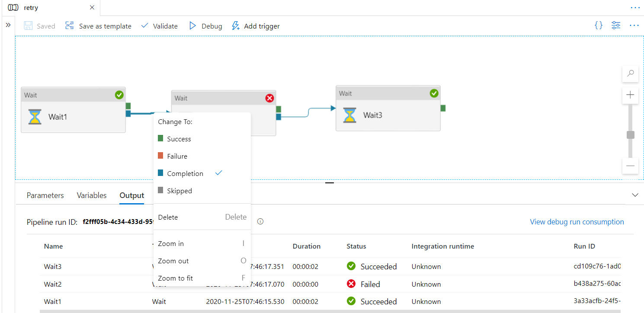The width and height of the screenshot is (644, 313).
Task: Change dependency to Success
Action: coord(202,139)
